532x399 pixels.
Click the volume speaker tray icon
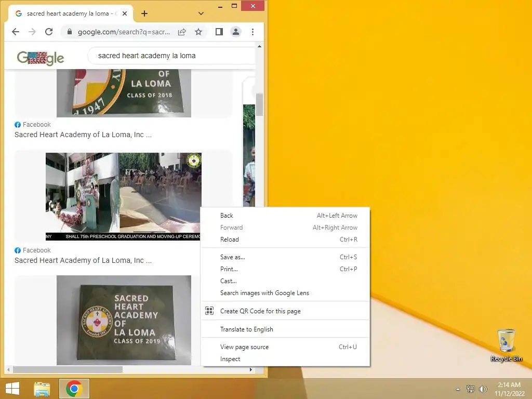point(483,389)
